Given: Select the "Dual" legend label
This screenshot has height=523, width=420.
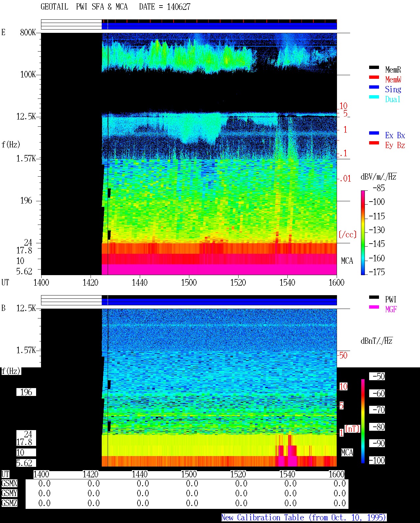Looking at the screenshot, I should 393,99.
